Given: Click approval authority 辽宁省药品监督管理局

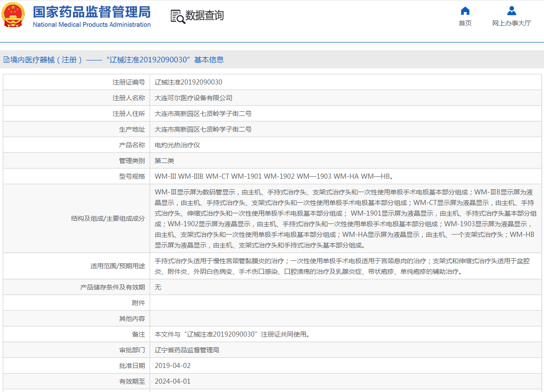Looking at the screenshot, I should pyautogui.click(x=187, y=350).
